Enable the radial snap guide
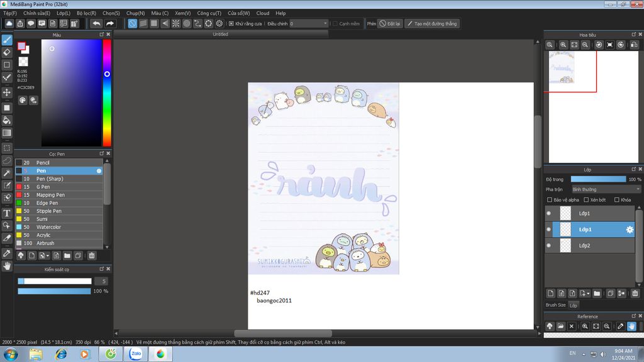 point(176,23)
